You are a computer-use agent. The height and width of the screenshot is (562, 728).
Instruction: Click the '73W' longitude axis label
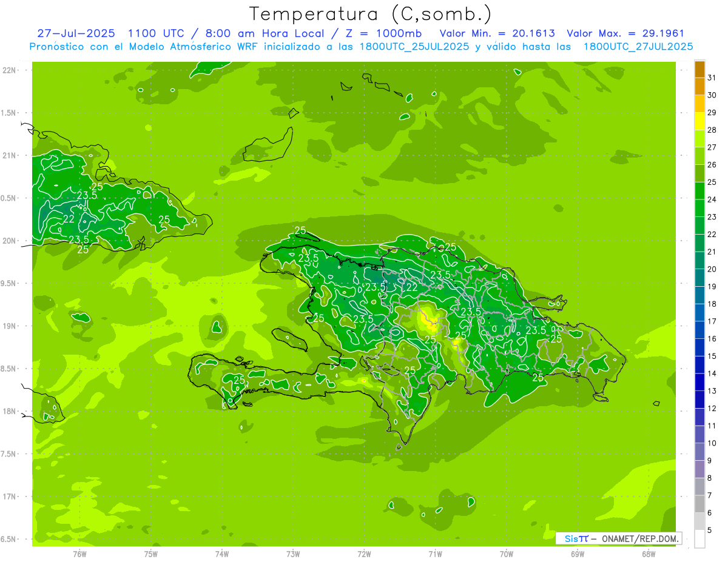(293, 554)
